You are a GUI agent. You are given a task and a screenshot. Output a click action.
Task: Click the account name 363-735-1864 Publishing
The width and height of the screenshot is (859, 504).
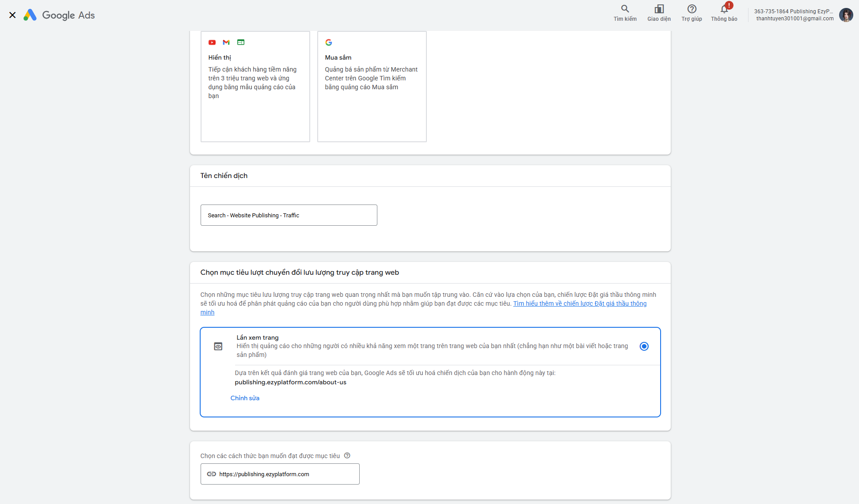pos(793,11)
